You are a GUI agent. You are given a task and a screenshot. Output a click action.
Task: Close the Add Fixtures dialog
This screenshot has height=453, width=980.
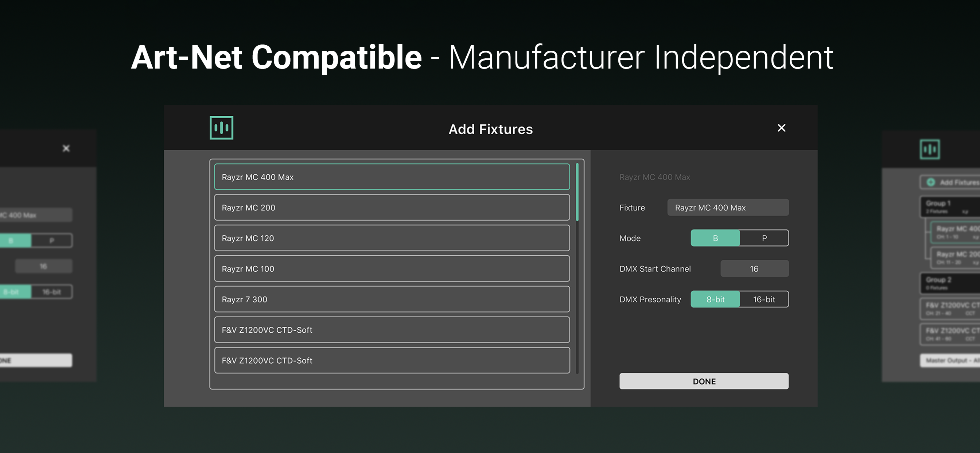[781, 128]
